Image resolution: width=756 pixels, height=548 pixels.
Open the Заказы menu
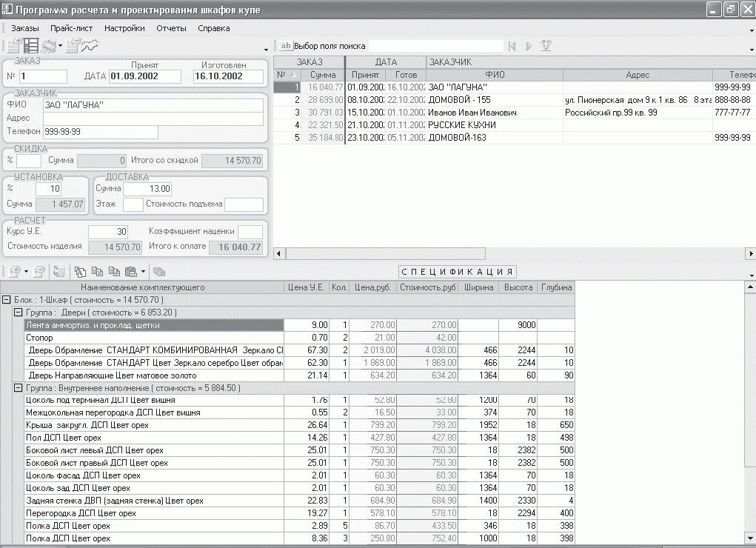pyautogui.click(x=25, y=28)
